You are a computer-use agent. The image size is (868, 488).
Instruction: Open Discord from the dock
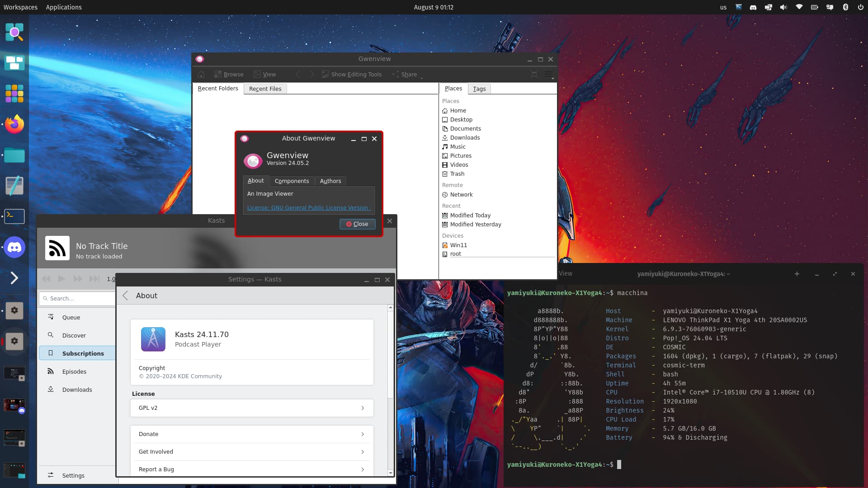pos(14,248)
